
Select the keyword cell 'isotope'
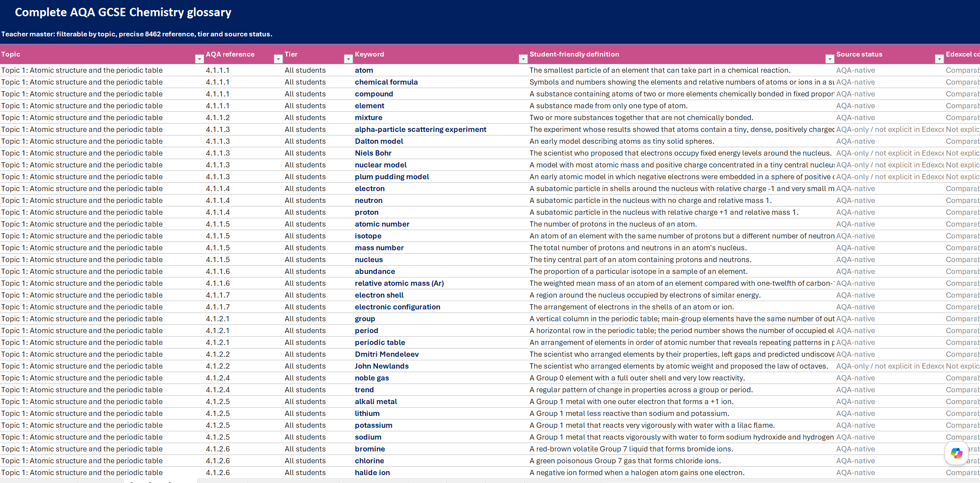[440, 236]
